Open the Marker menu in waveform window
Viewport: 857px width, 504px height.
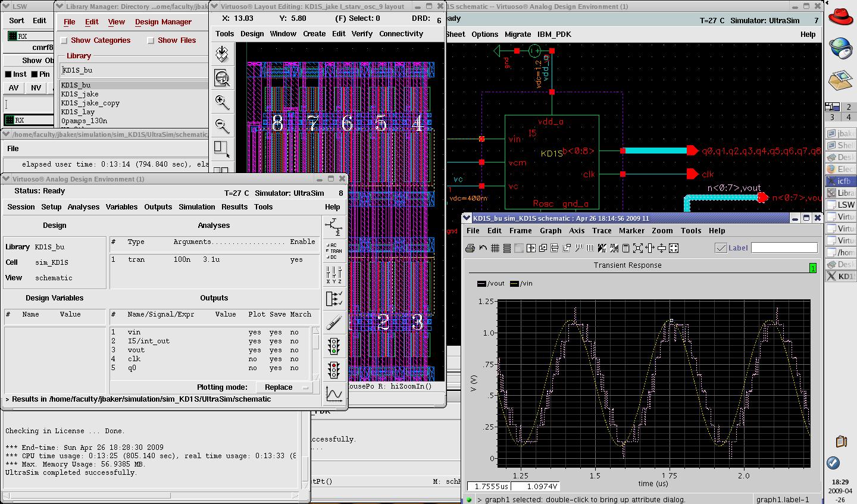click(x=631, y=231)
